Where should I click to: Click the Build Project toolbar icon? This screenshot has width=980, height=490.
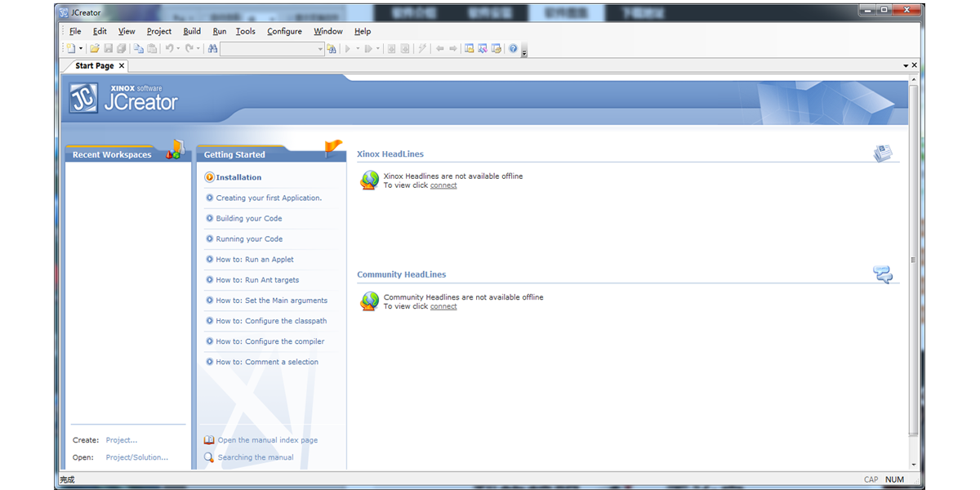coord(391,48)
